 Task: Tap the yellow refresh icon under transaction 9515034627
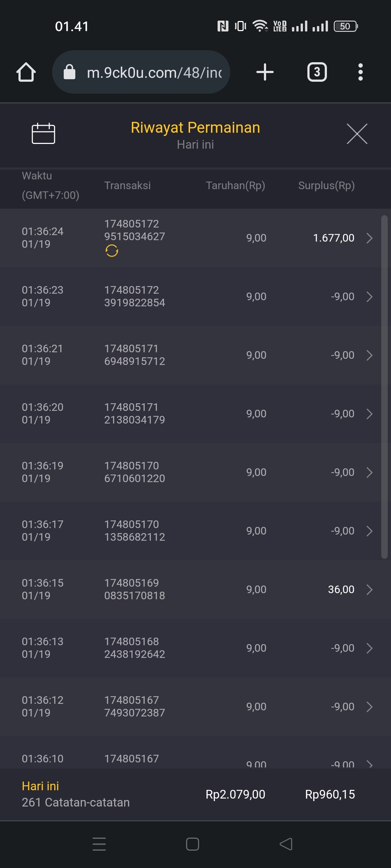point(112,251)
